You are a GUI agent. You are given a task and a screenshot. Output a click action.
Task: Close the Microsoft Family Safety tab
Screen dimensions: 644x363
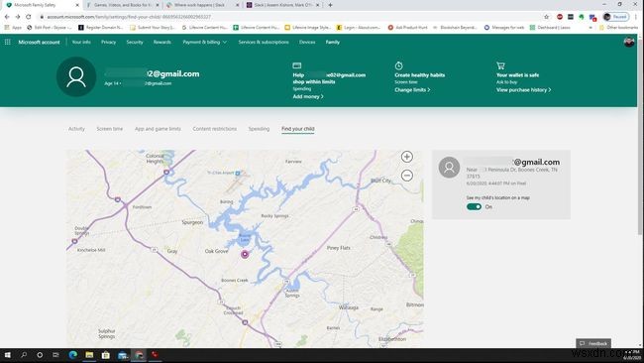point(77,5)
